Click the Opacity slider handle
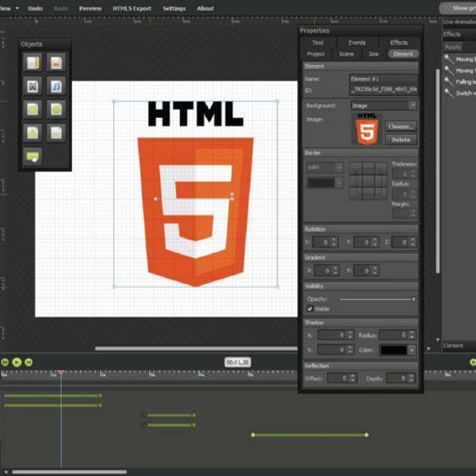Viewport: 476px width, 476px height. click(x=413, y=299)
